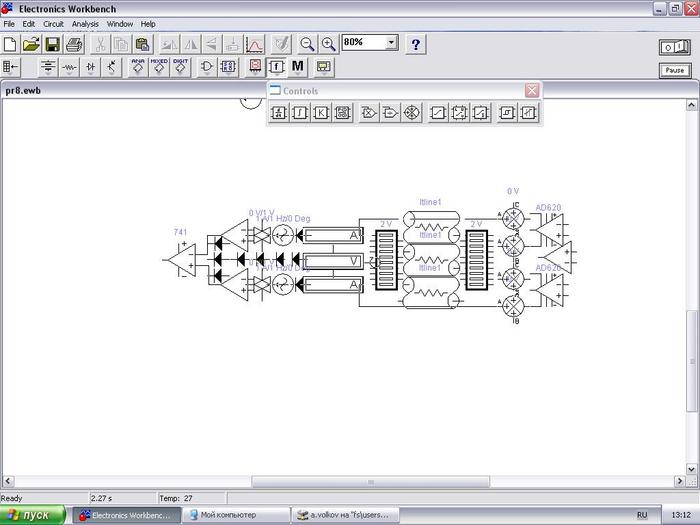Screen dimensions: 700x525
Task: Open the display graphs icon
Action: point(254,44)
